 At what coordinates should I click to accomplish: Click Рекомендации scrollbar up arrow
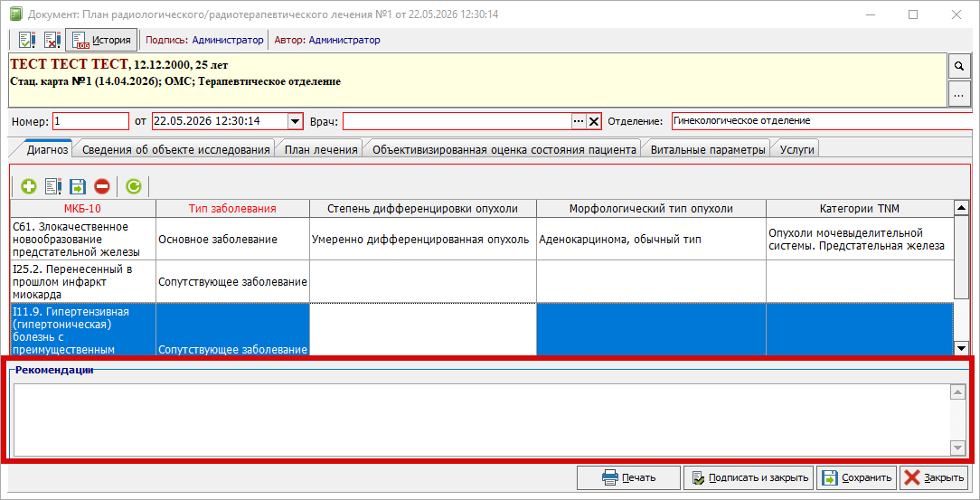957,392
